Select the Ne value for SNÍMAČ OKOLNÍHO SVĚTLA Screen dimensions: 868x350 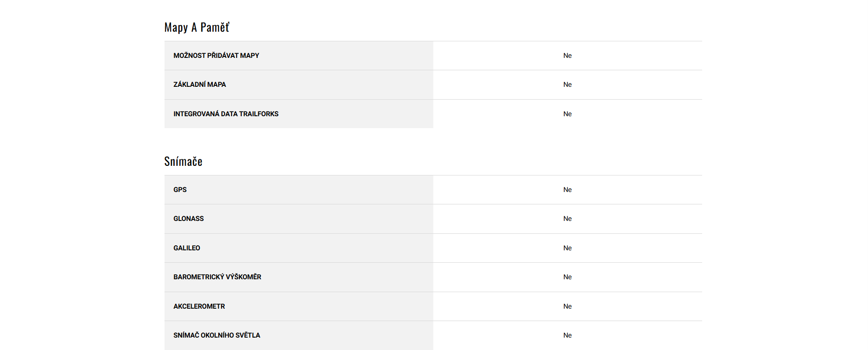567,335
